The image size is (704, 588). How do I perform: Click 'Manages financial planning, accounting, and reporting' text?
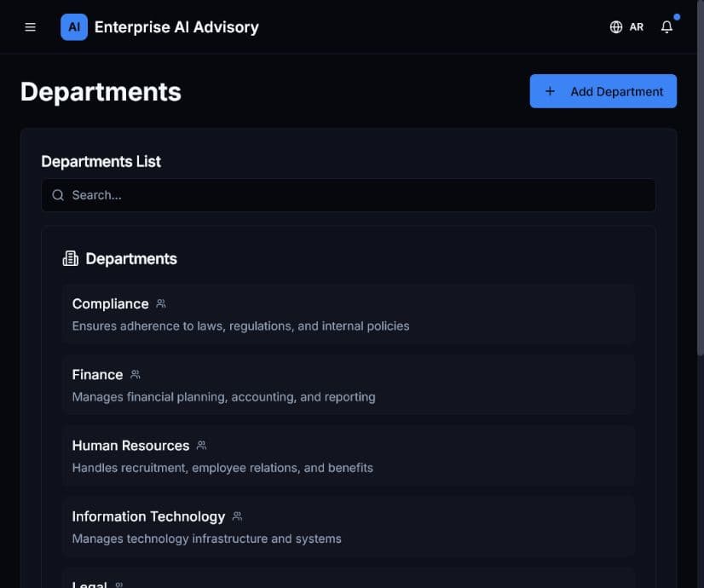223,397
